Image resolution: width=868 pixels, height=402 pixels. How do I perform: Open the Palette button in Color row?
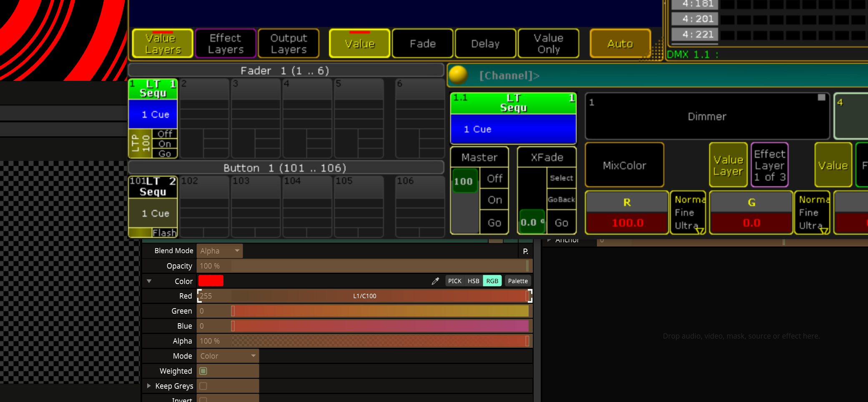(x=518, y=281)
